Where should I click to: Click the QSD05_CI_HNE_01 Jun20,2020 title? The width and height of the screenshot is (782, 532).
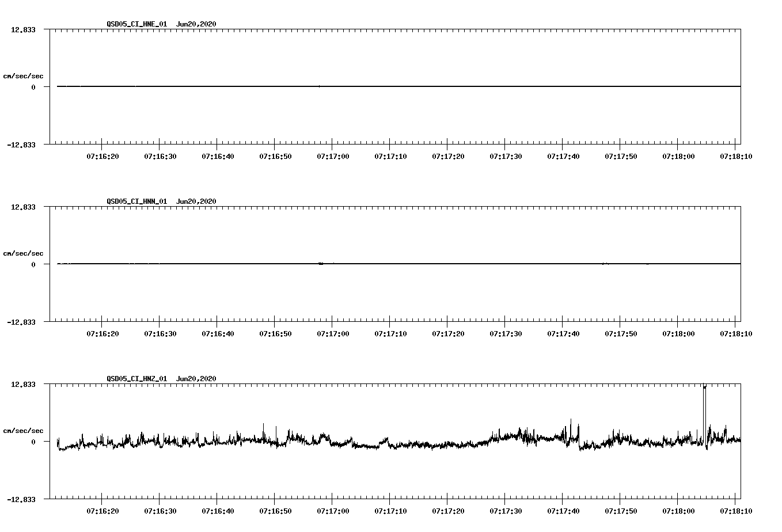click(x=161, y=24)
